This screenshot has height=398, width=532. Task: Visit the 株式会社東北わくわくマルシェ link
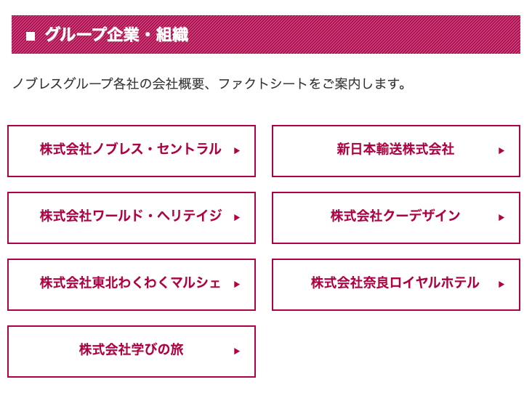click(x=130, y=283)
